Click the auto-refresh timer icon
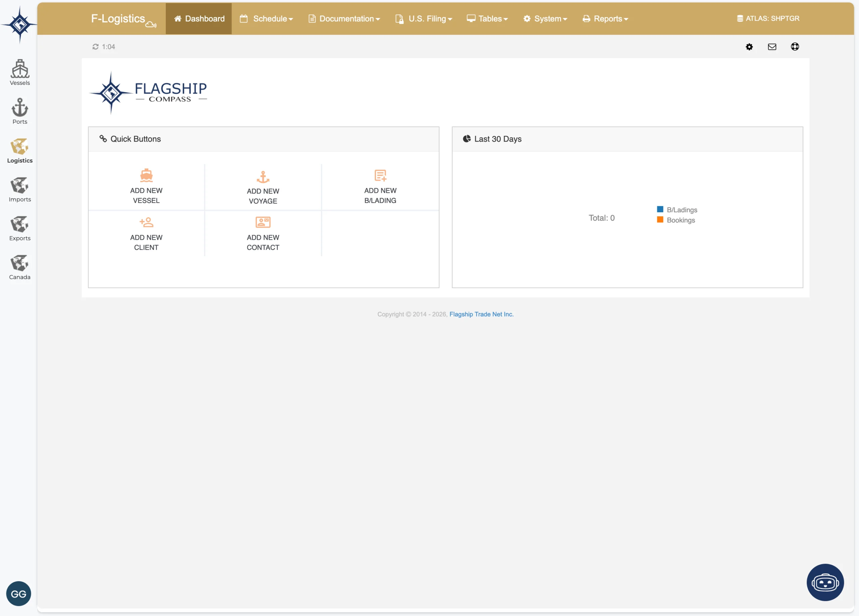The image size is (859, 616). click(x=95, y=47)
